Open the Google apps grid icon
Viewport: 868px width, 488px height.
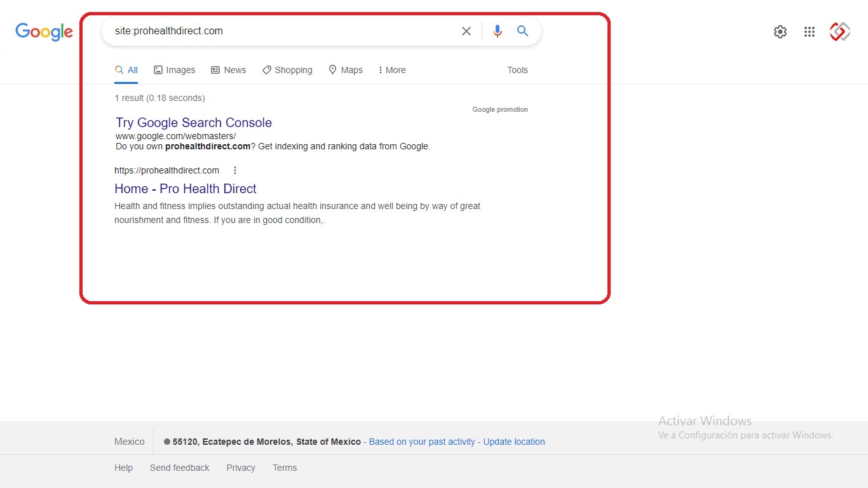(810, 32)
